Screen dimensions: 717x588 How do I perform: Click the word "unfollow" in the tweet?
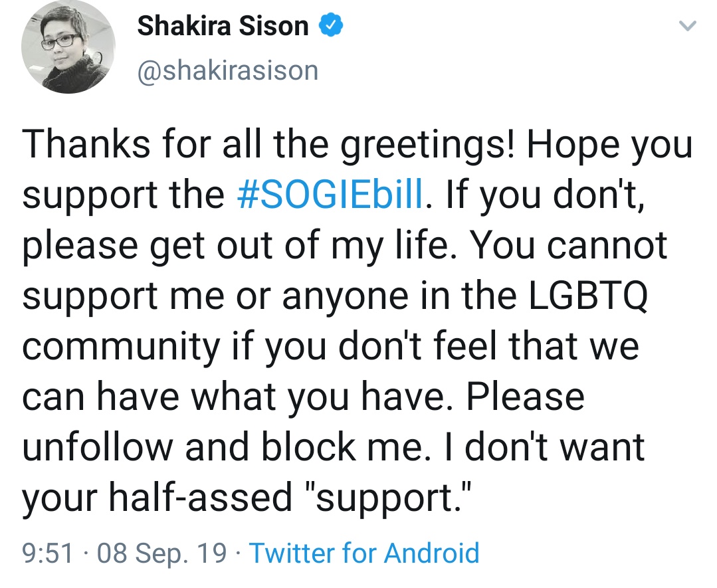tap(98, 446)
